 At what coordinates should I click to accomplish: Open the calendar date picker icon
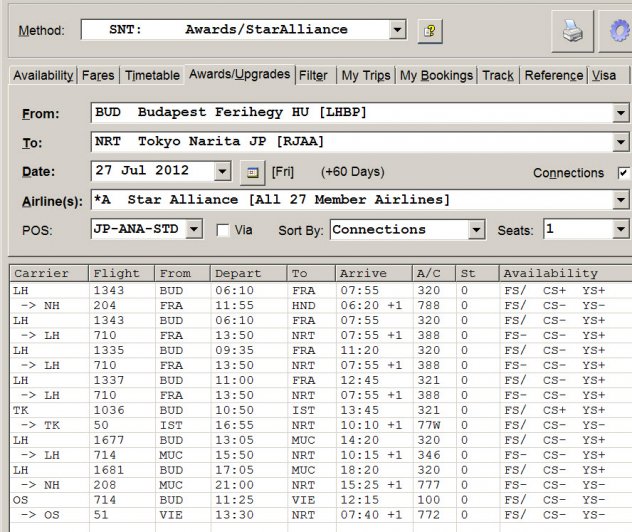point(254,172)
